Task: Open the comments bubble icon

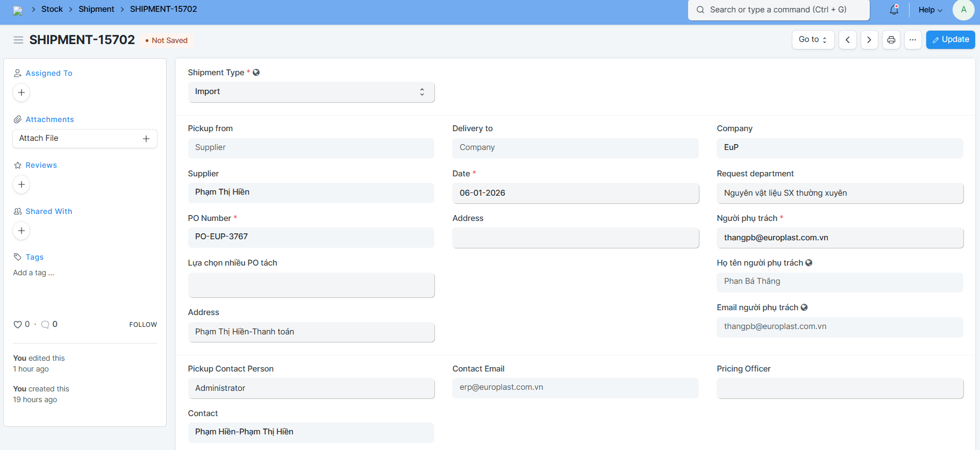Action: [45, 324]
